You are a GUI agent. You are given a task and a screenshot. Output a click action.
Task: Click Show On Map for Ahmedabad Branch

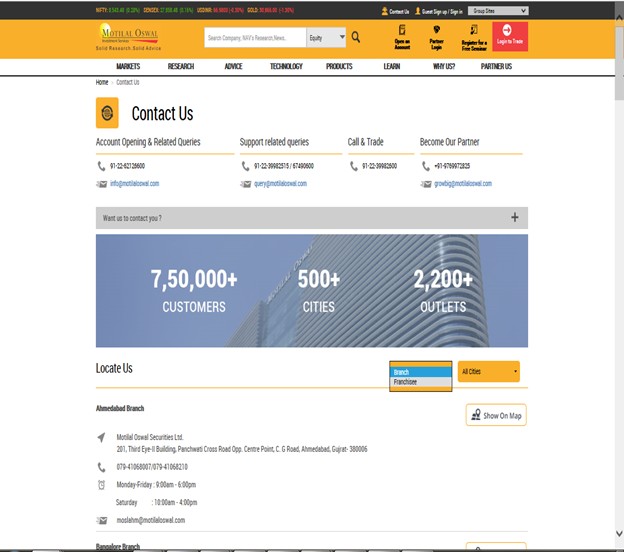point(496,415)
